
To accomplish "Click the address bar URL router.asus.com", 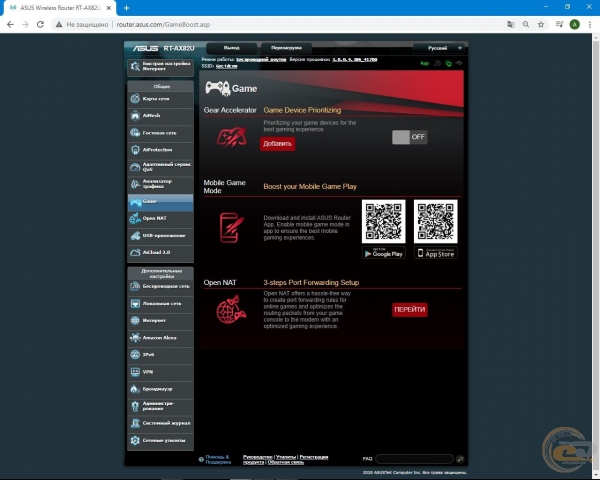I will [163, 24].
